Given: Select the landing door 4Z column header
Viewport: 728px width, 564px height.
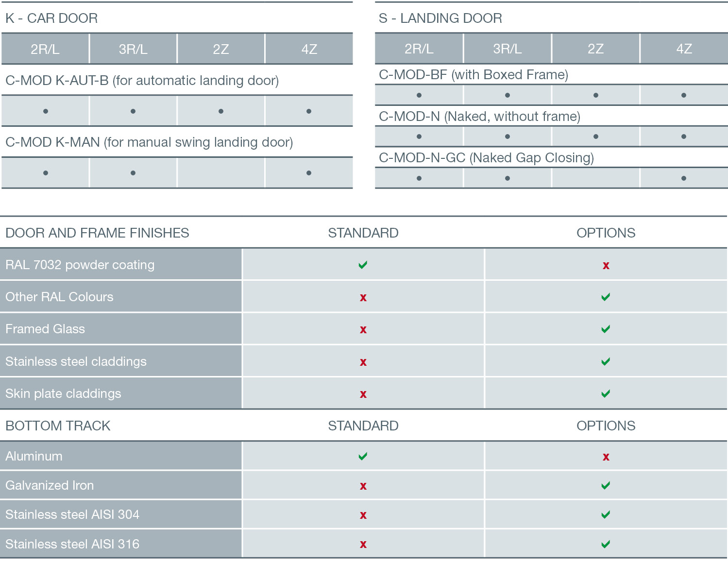Looking at the screenshot, I should pyautogui.click(x=684, y=49).
